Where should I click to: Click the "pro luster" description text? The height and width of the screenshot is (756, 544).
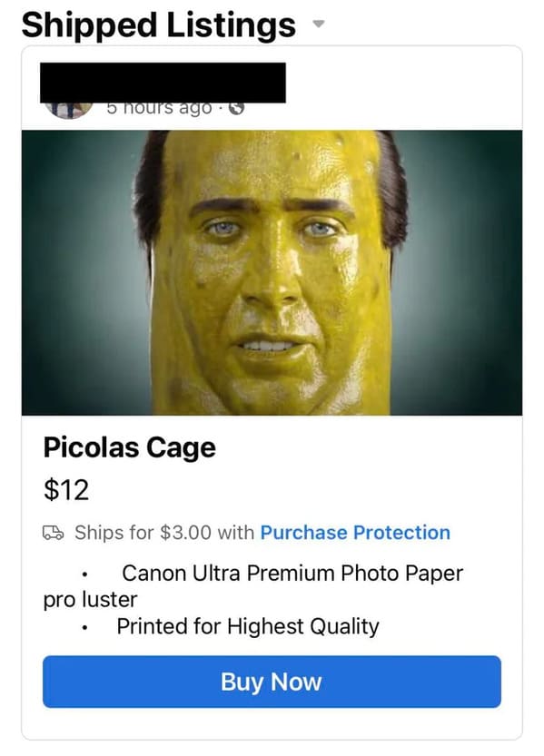coord(90,600)
